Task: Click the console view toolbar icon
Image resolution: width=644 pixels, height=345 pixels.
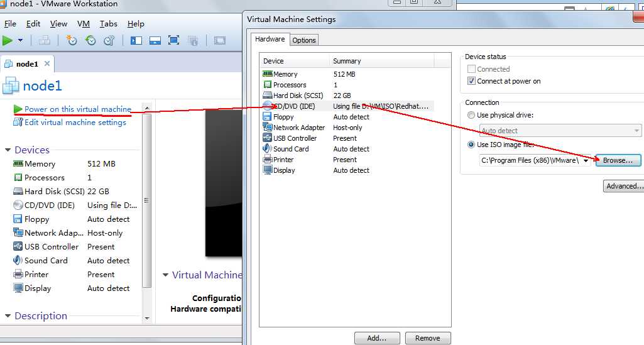Action: click(220, 40)
